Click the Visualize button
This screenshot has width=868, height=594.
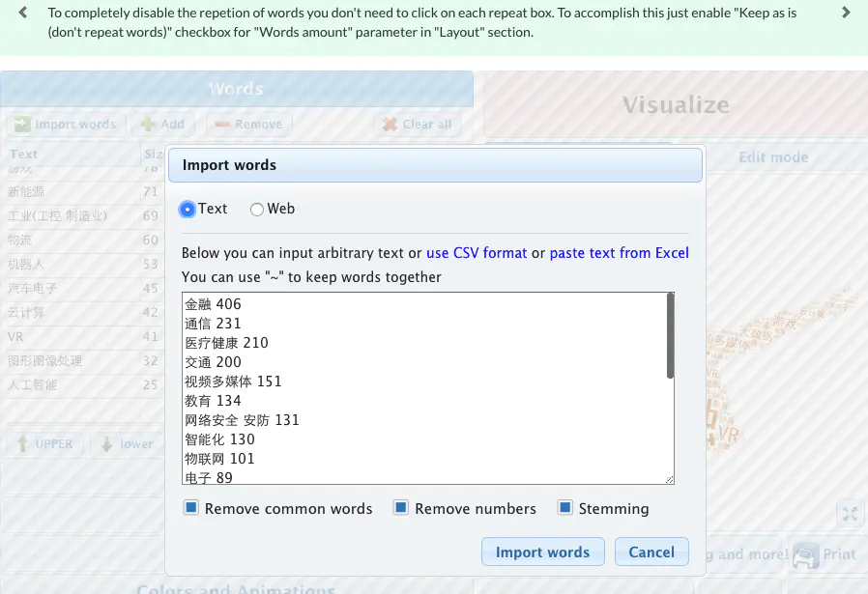tap(676, 104)
